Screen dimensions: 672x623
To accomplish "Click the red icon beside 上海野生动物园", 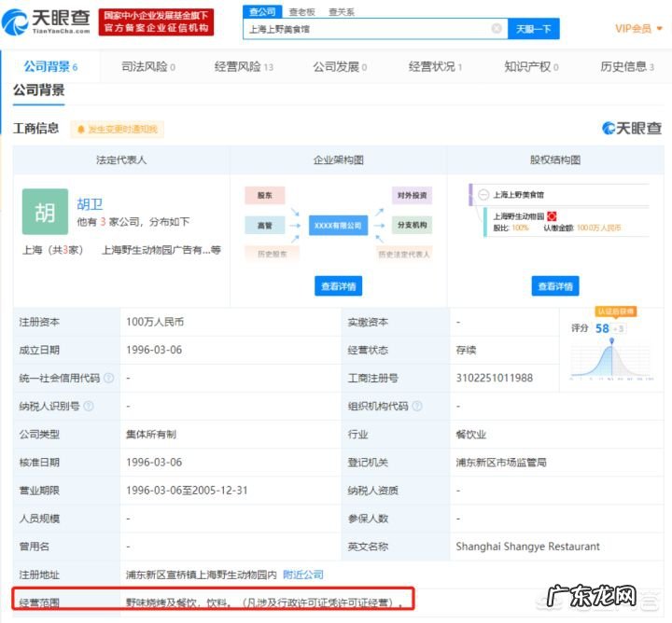I will point(552,216).
